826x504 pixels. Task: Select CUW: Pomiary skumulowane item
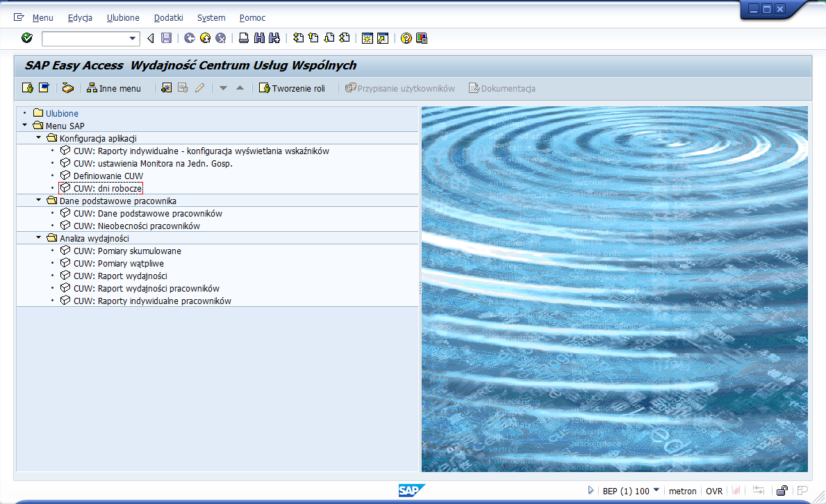[127, 251]
